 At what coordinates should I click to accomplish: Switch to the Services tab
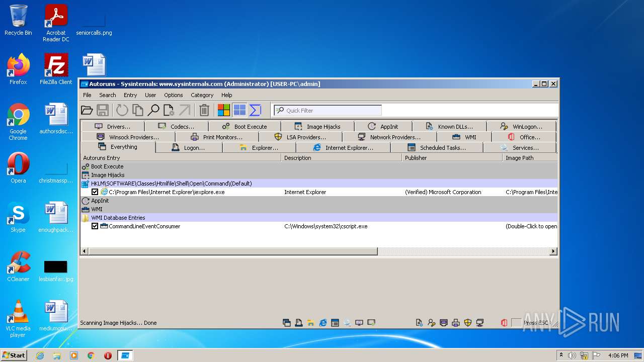520,148
